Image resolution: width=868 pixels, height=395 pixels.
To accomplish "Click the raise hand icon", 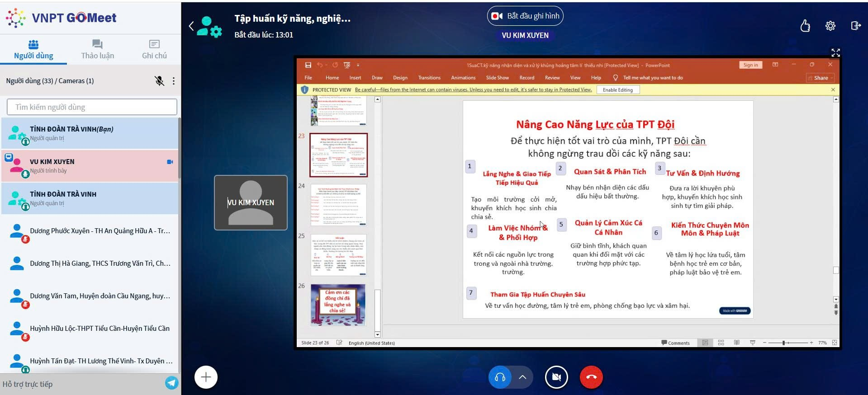I will click(x=805, y=26).
